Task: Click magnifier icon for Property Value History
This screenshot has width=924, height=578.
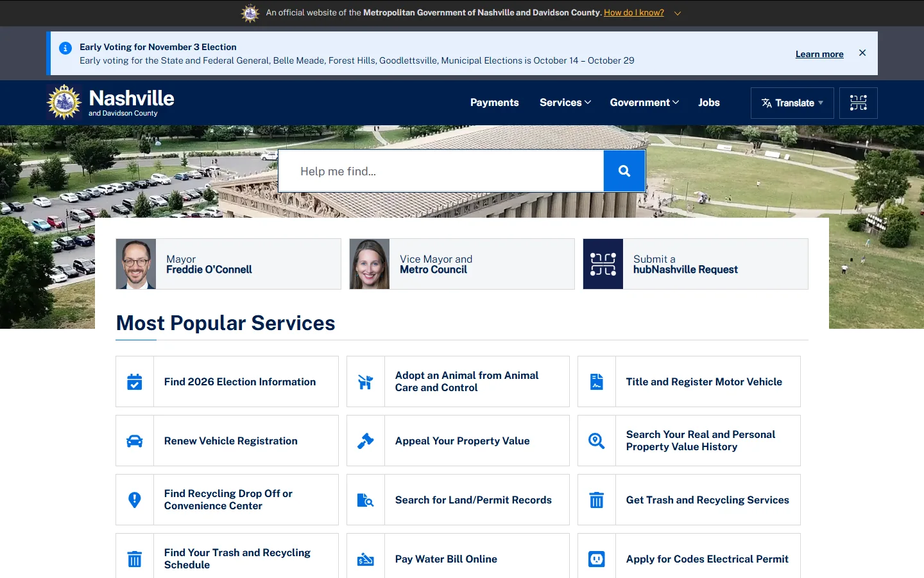Action: tap(597, 441)
